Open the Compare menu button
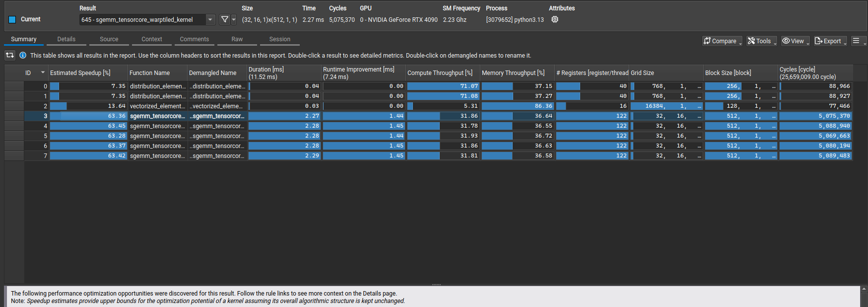Image resolution: width=868 pixels, height=307 pixels. point(722,41)
